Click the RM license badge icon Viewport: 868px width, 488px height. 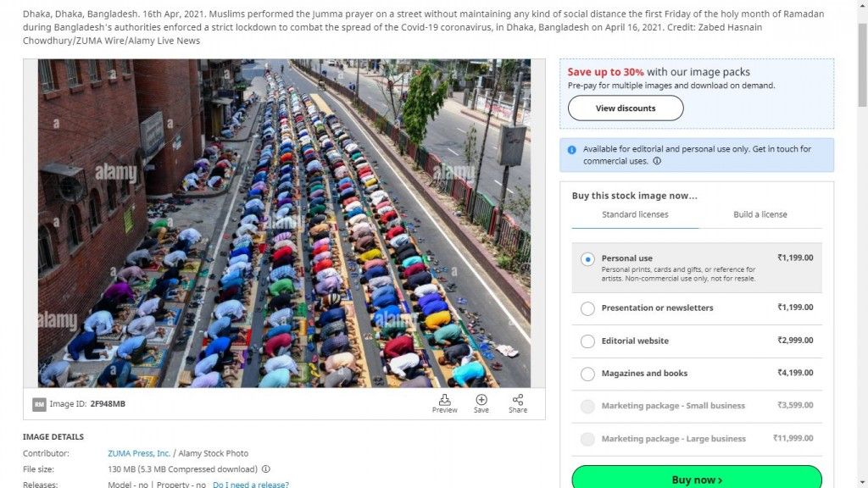(x=39, y=404)
